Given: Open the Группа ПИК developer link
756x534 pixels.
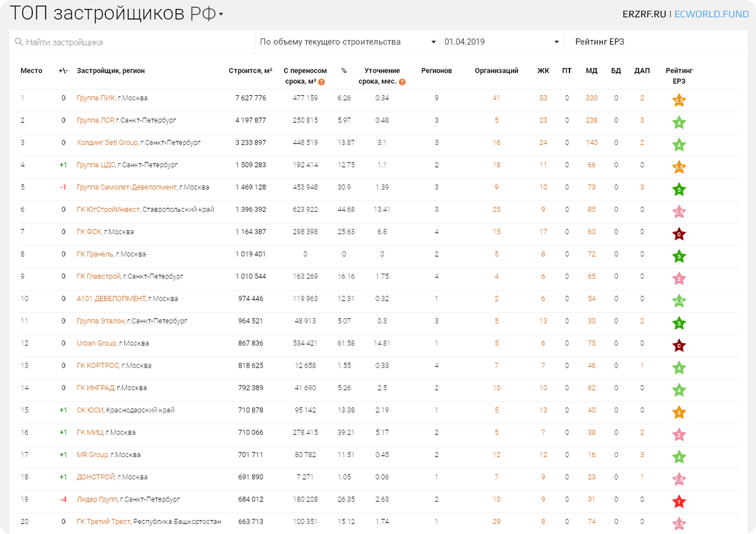Looking at the screenshot, I should coord(96,98).
